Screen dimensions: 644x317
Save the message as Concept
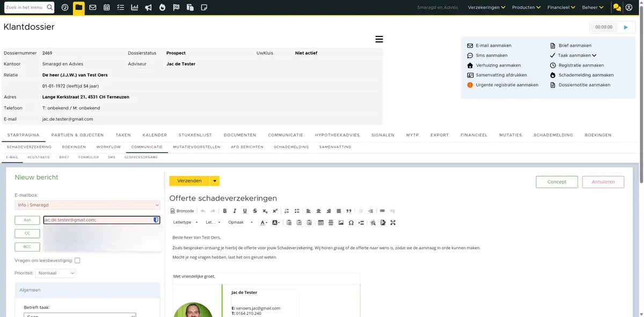click(x=557, y=182)
